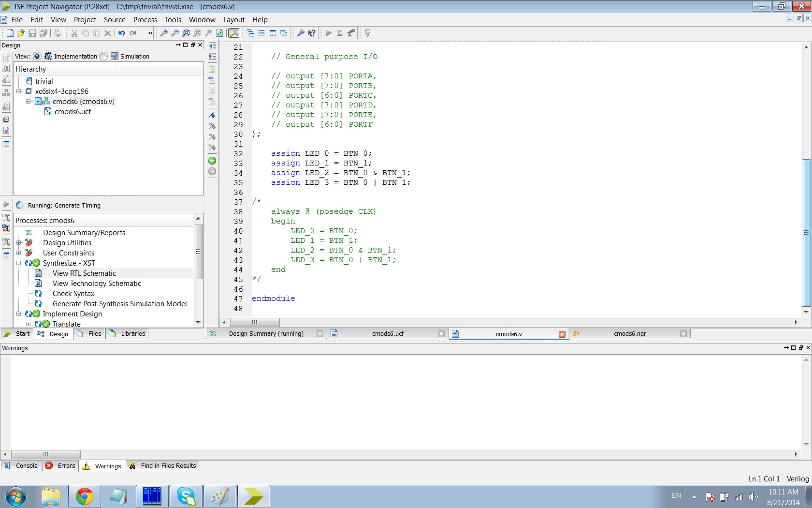Click the green sigma Design Summary toolbar icon

point(340,33)
